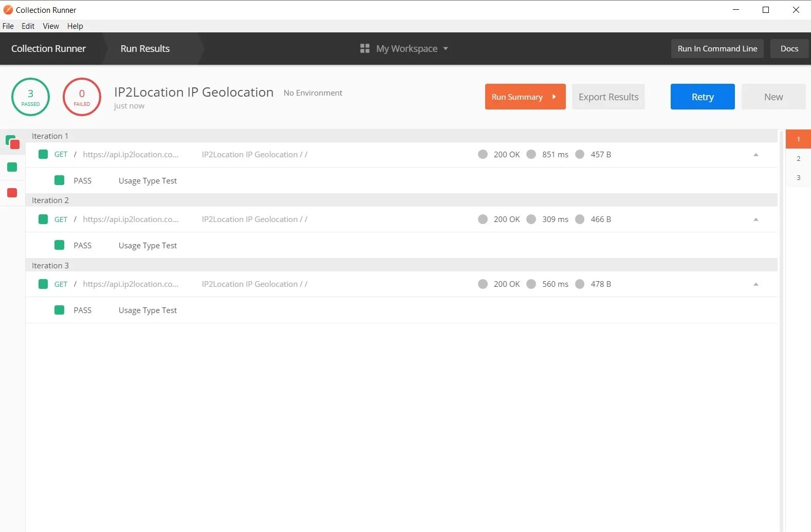Click the gray dot beside 478 B
The image size is (811, 532).
click(x=580, y=284)
